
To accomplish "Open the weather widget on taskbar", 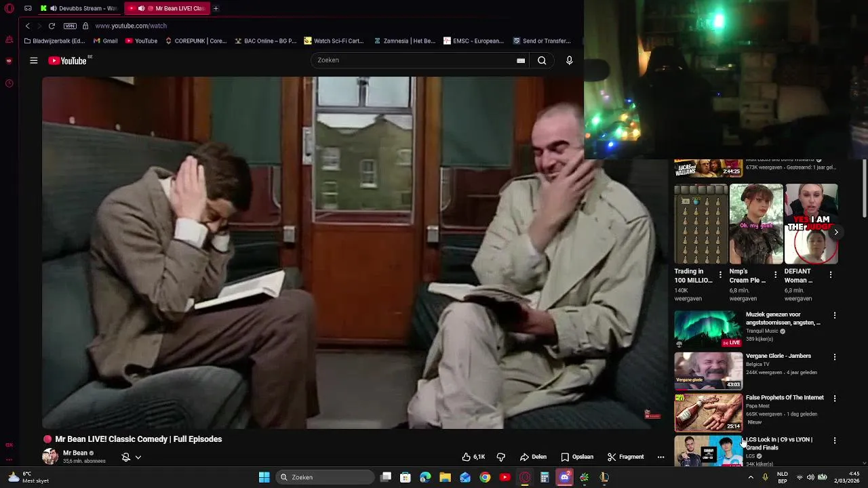I will pos(27,477).
